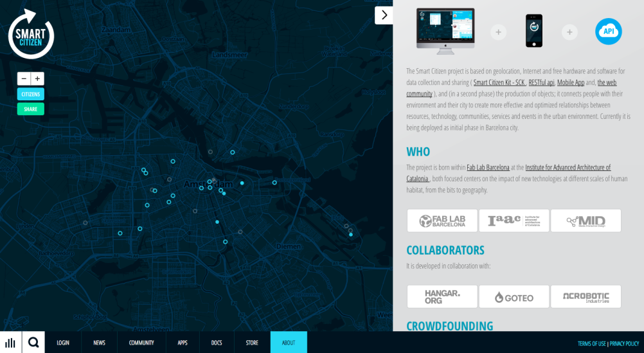Image resolution: width=644 pixels, height=353 pixels.
Task: Open the COMMUNITY menu item
Action: point(141,342)
